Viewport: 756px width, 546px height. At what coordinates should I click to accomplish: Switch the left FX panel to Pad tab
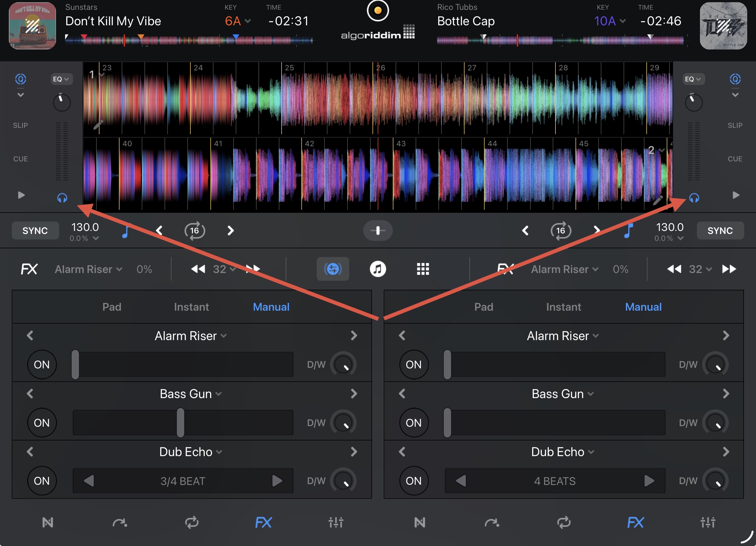112,307
